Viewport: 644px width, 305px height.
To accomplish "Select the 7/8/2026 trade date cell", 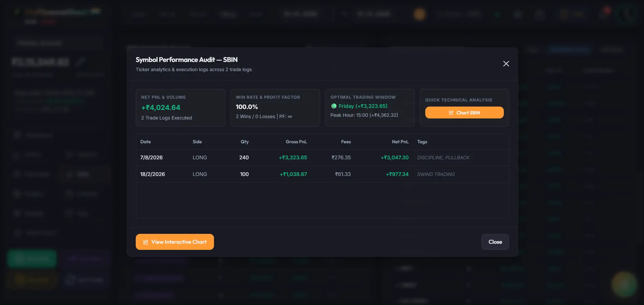I will click(x=151, y=158).
